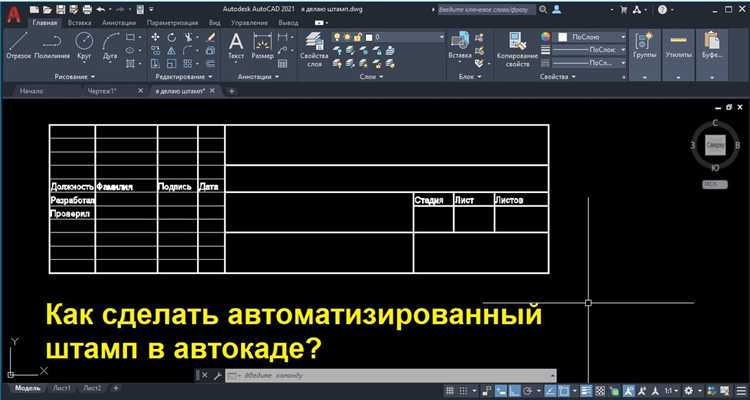Switch to the Вид ribbon tab
750x400 pixels.
point(215,22)
